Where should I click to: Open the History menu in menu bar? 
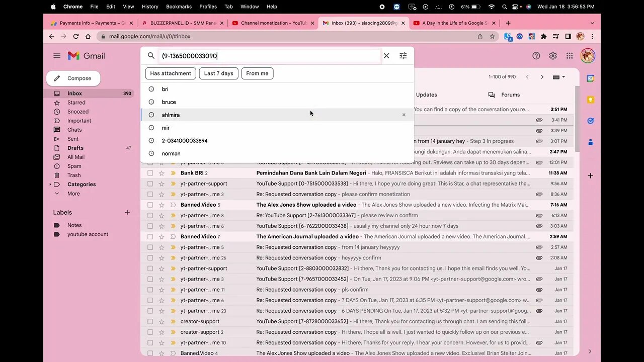pyautogui.click(x=150, y=7)
